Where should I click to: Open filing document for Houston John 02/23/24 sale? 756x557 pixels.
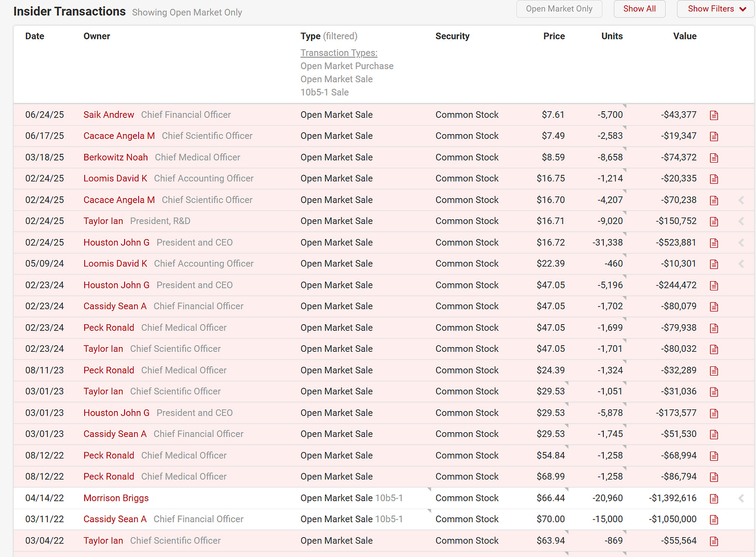point(714,286)
